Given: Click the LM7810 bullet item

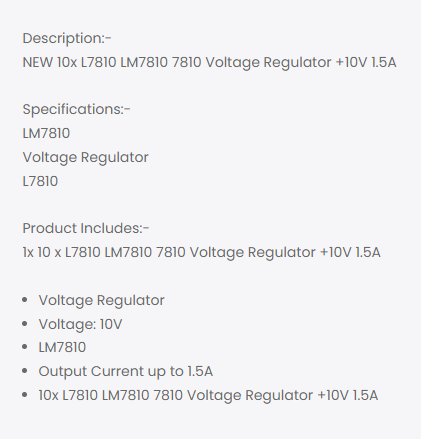Looking at the screenshot, I should pos(62,347).
